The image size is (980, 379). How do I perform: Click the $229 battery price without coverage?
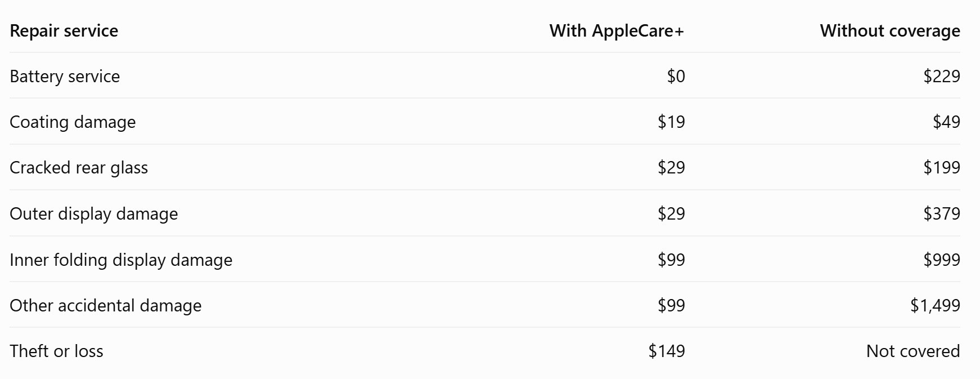pyautogui.click(x=942, y=77)
